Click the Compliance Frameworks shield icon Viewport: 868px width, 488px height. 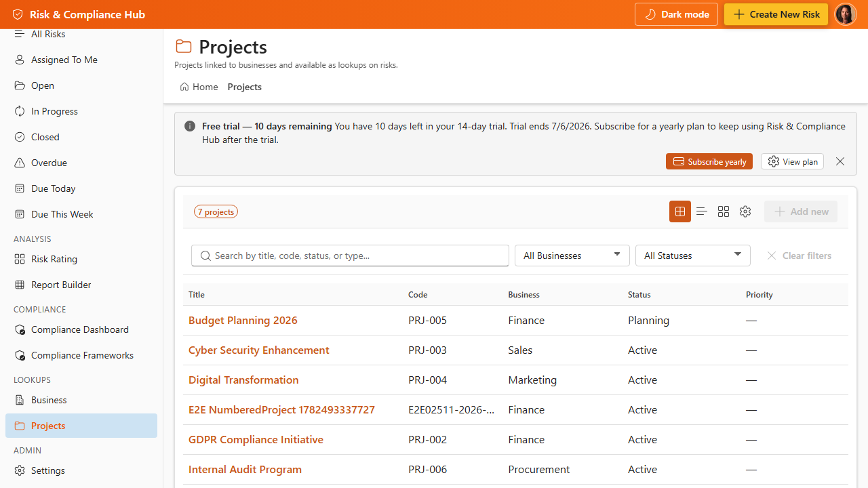pos(20,355)
